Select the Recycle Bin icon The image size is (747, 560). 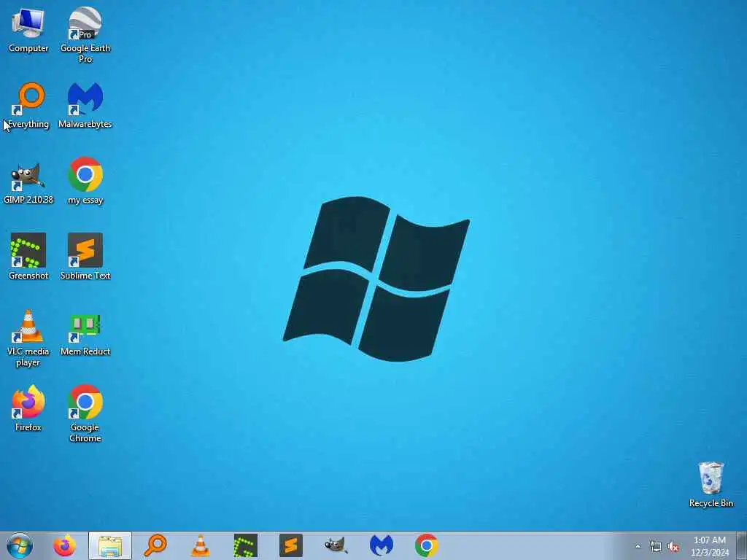711,485
